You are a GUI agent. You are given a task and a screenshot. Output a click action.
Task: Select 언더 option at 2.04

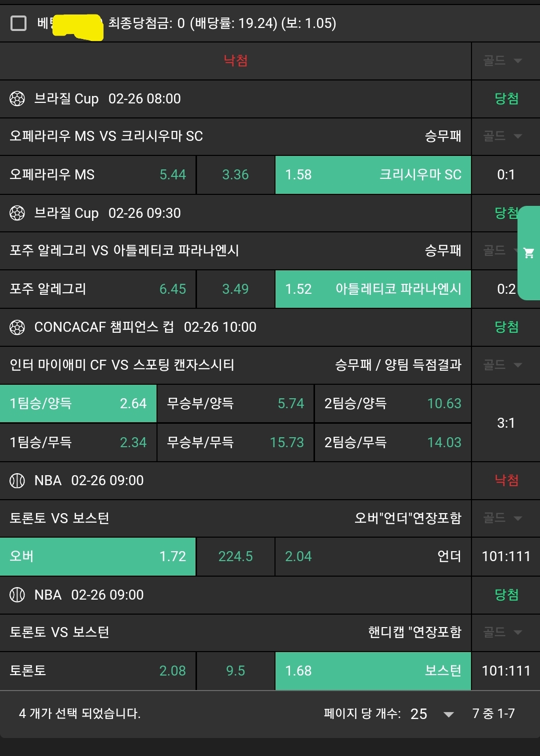pyautogui.click(x=372, y=557)
